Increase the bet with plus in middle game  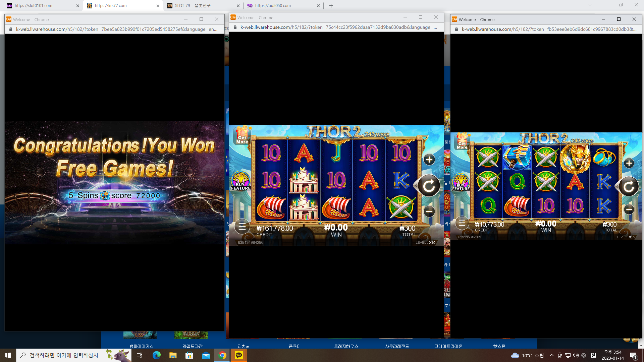[x=429, y=160]
